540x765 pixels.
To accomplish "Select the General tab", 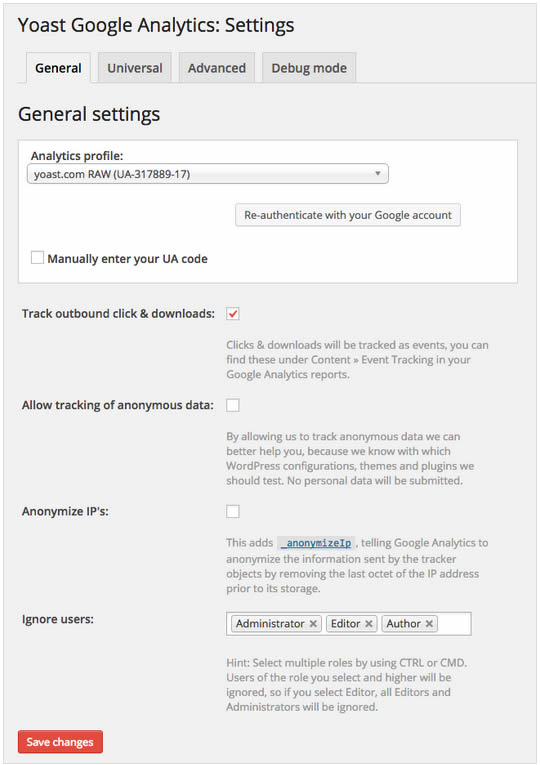I will point(58,68).
